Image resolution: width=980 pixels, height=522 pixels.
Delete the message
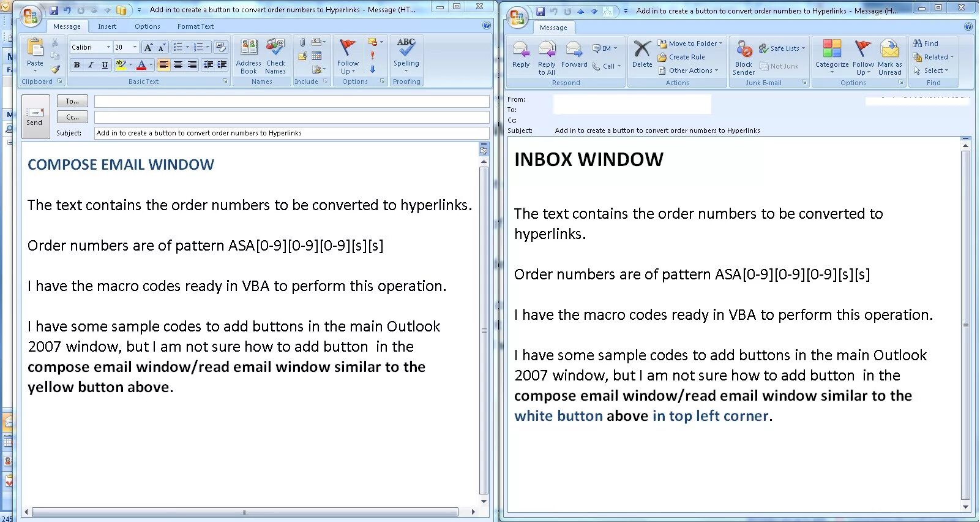tap(642, 55)
